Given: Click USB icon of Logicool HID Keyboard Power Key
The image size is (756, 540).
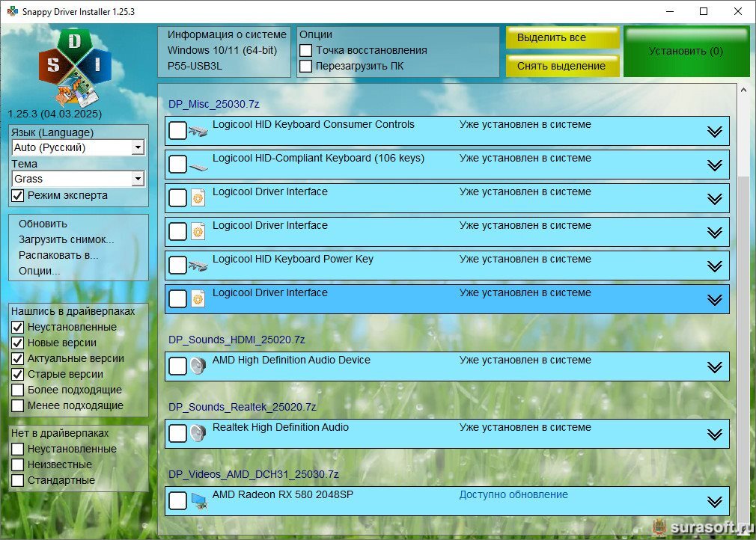Looking at the screenshot, I should [198, 266].
